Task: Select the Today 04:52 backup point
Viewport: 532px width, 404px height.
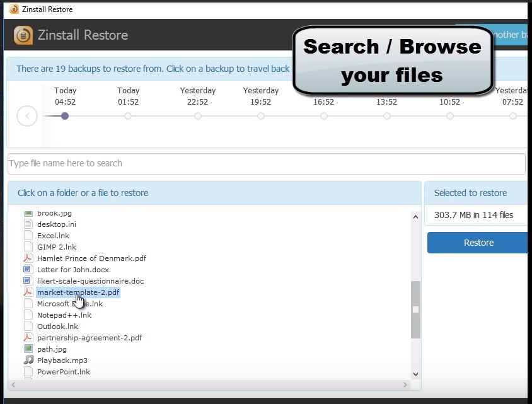Action: point(65,116)
